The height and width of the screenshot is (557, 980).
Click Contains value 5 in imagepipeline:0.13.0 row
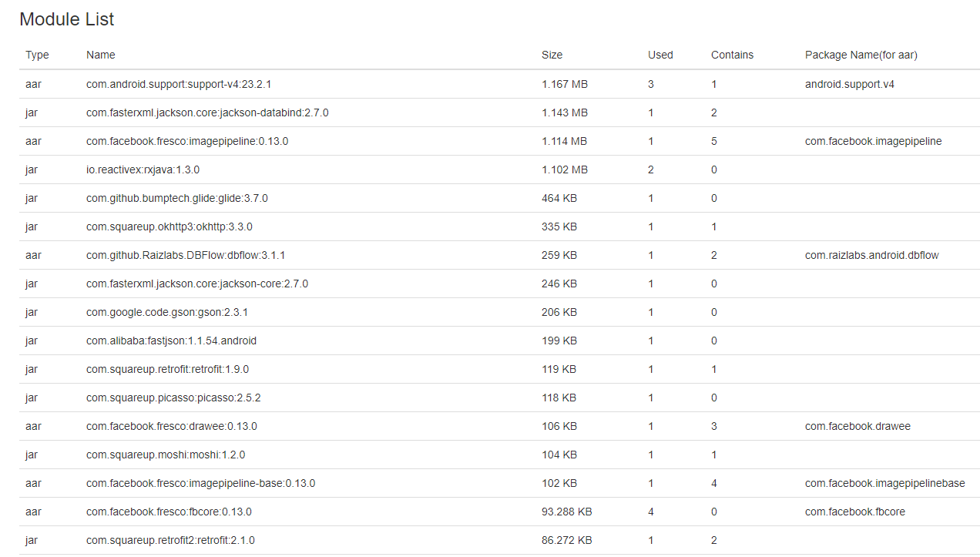pyautogui.click(x=714, y=141)
